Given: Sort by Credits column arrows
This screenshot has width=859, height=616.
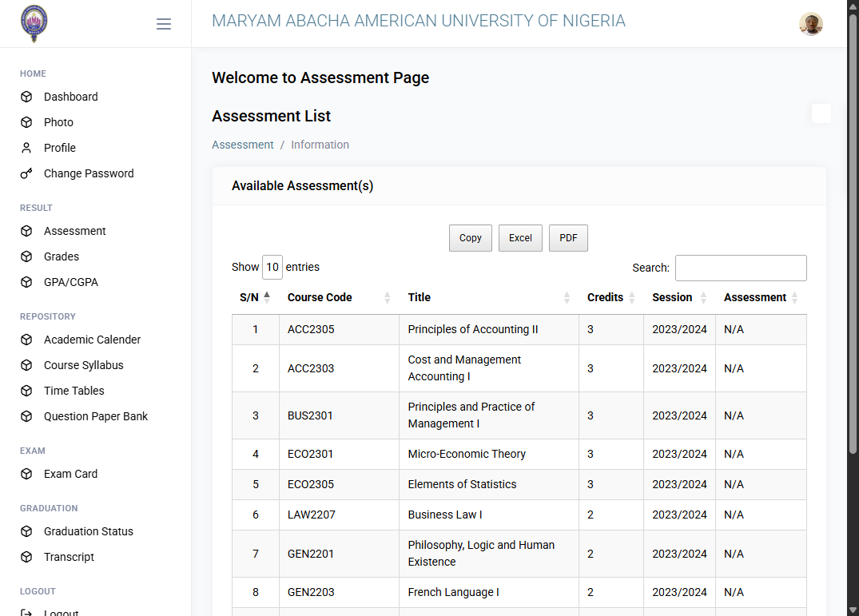Looking at the screenshot, I should (x=631, y=297).
